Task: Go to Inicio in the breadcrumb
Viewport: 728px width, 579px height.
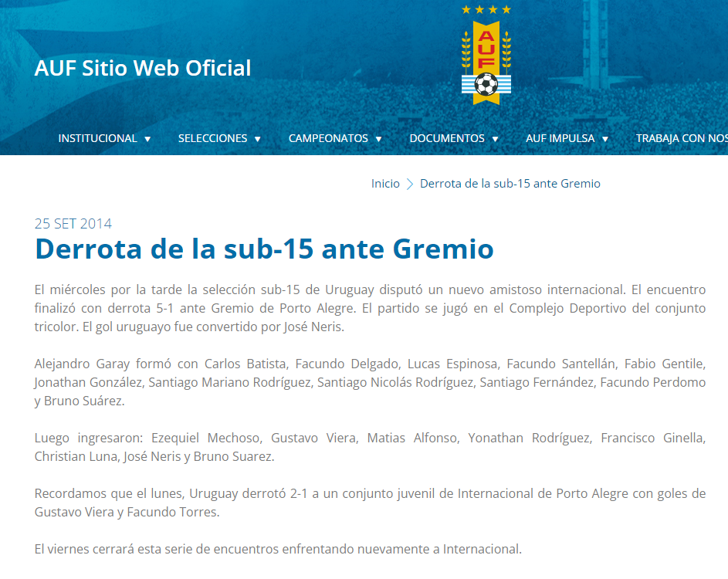Action: (x=385, y=184)
